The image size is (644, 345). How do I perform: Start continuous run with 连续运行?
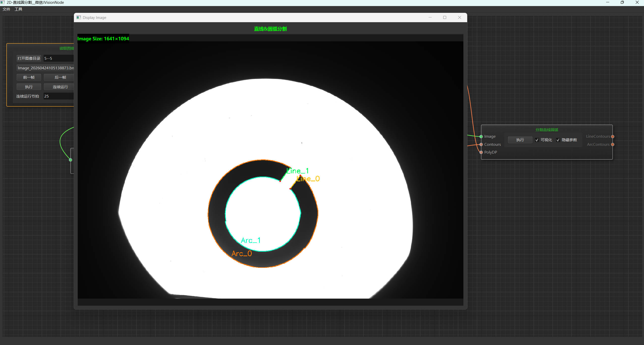[59, 87]
